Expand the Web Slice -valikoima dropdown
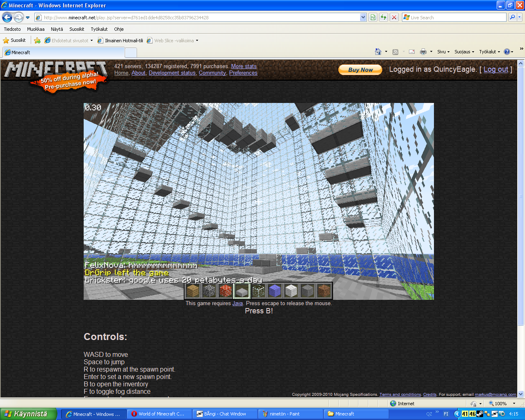This screenshot has height=420, width=525. click(x=197, y=41)
